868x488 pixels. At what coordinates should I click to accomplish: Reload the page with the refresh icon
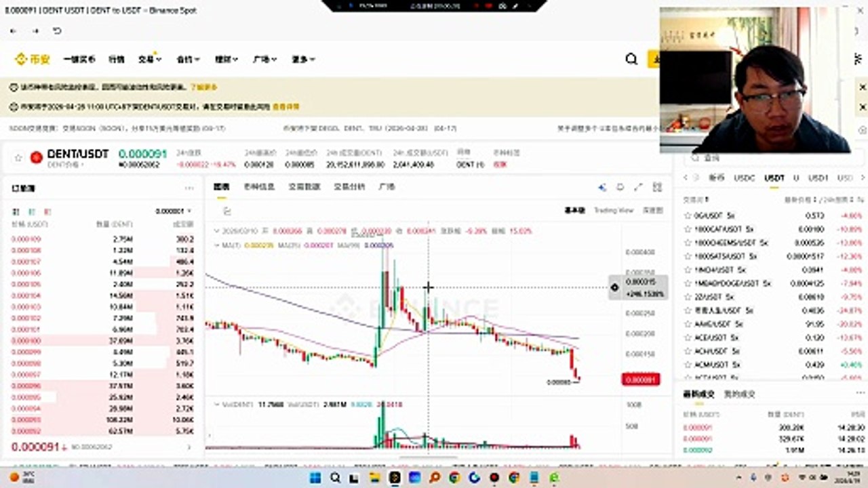(x=58, y=31)
